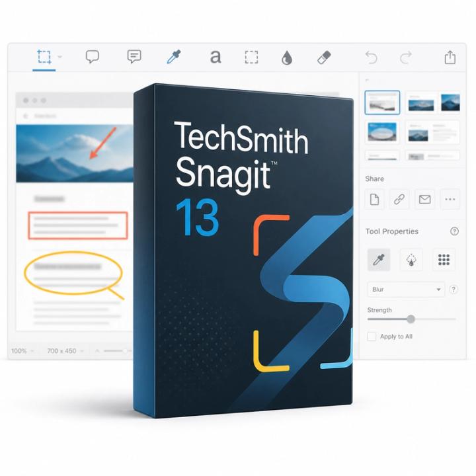
Task: Share by email envelope icon
Action: pos(424,200)
